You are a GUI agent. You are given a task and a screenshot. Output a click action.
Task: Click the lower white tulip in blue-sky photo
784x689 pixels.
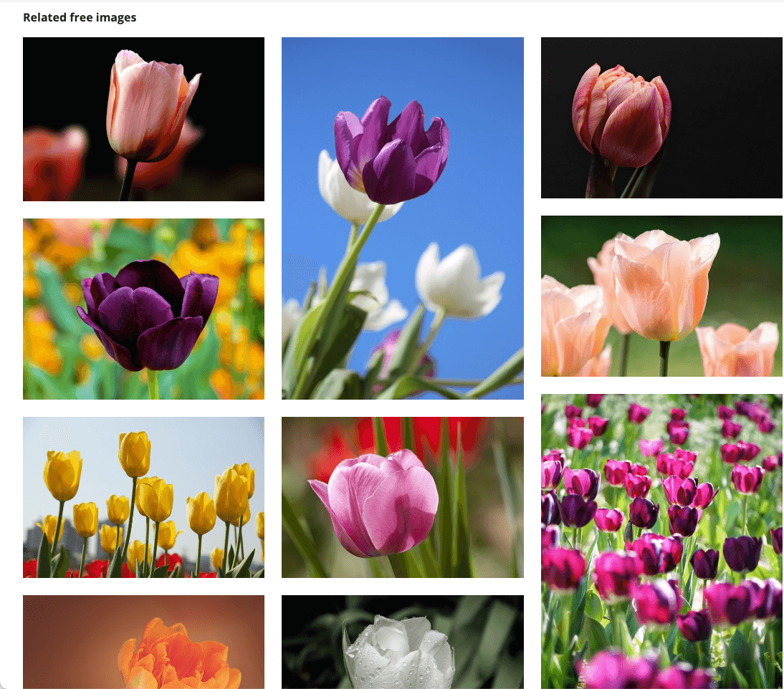(x=459, y=279)
